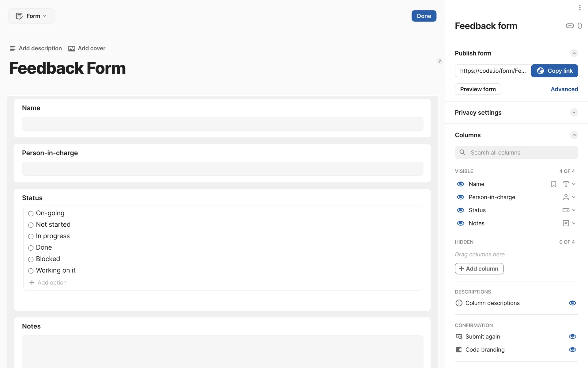Click the three-dot more options icon
The width and height of the screenshot is (588, 368).
coord(579,7)
